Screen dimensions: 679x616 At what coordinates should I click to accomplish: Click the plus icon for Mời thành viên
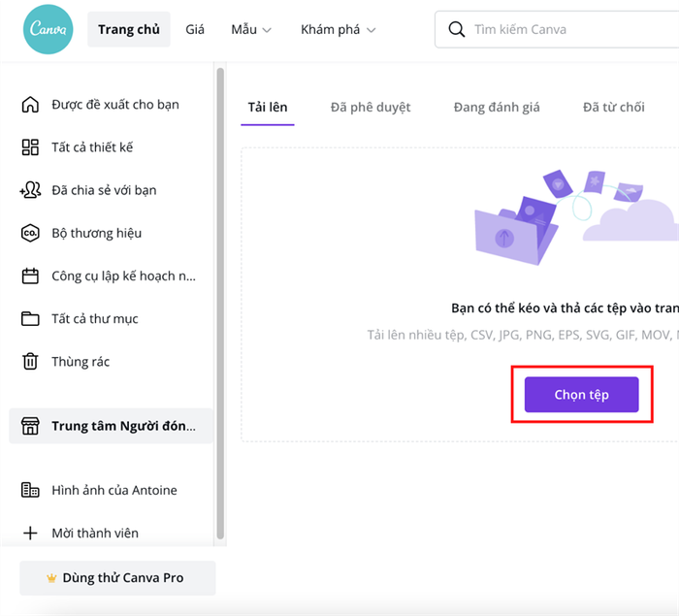pos(30,533)
